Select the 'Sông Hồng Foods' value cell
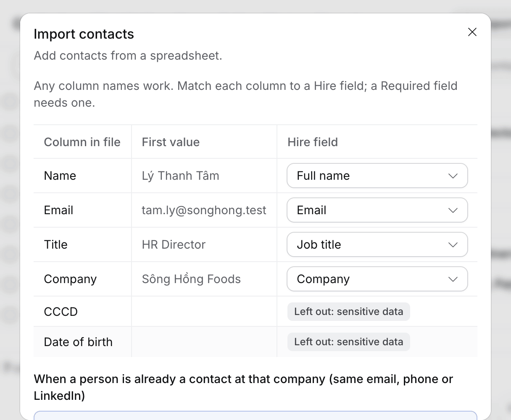The width and height of the screenshot is (511, 420). coord(204,279)
